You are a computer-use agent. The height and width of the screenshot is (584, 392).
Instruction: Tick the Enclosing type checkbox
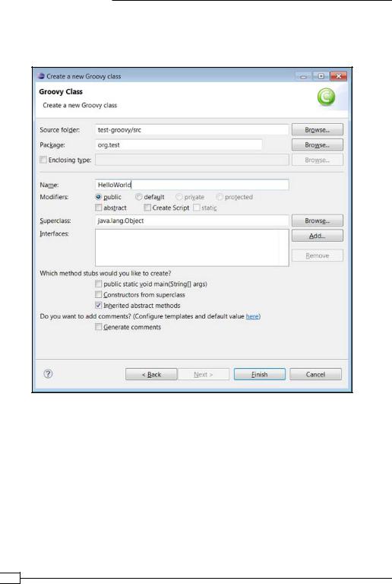[x=43, y=160]
